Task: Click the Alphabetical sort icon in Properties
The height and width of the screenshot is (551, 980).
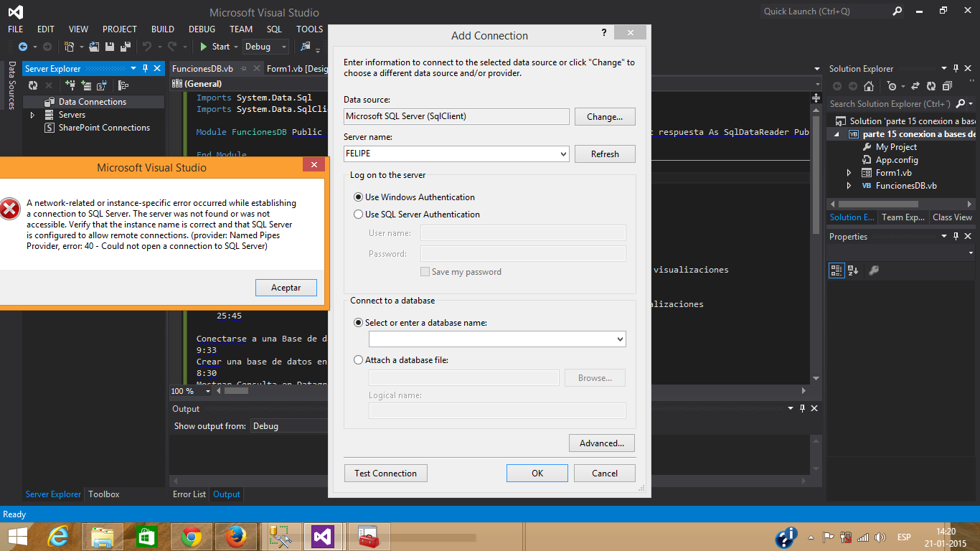Action: click(853, 270)
